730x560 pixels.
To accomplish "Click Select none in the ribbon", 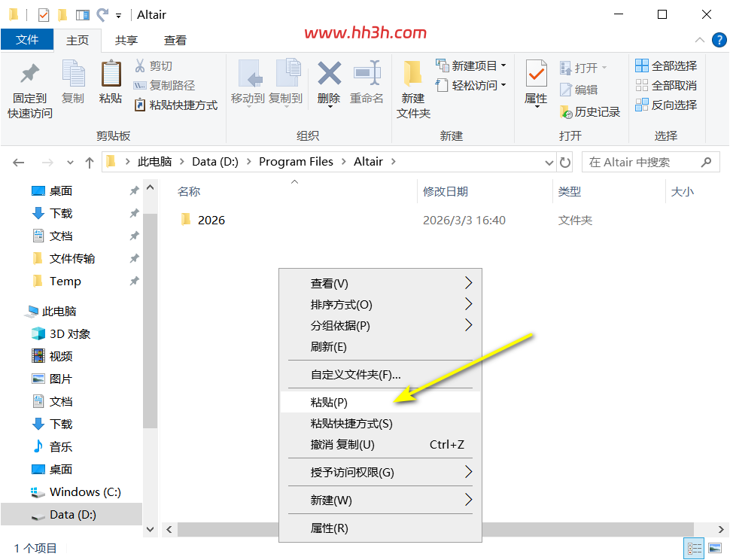I will pyautogui.click(x=666, y=85).
